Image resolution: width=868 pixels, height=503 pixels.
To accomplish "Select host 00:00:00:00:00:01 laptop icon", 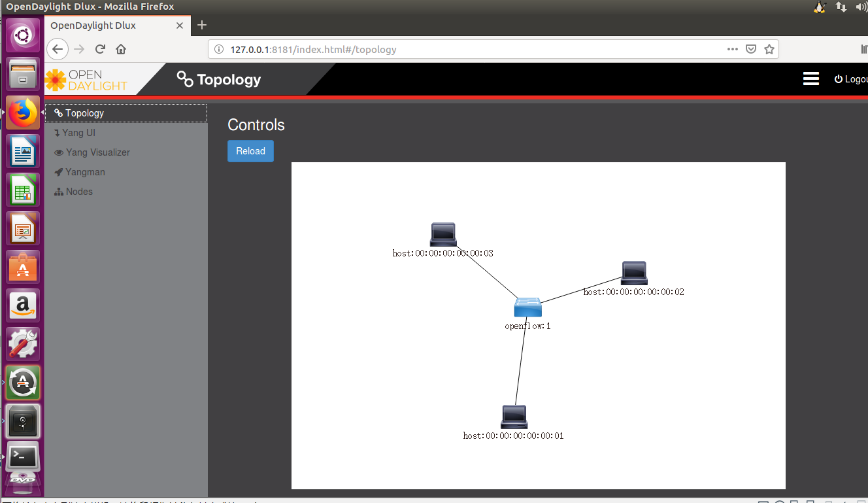I will pos(514,417).
